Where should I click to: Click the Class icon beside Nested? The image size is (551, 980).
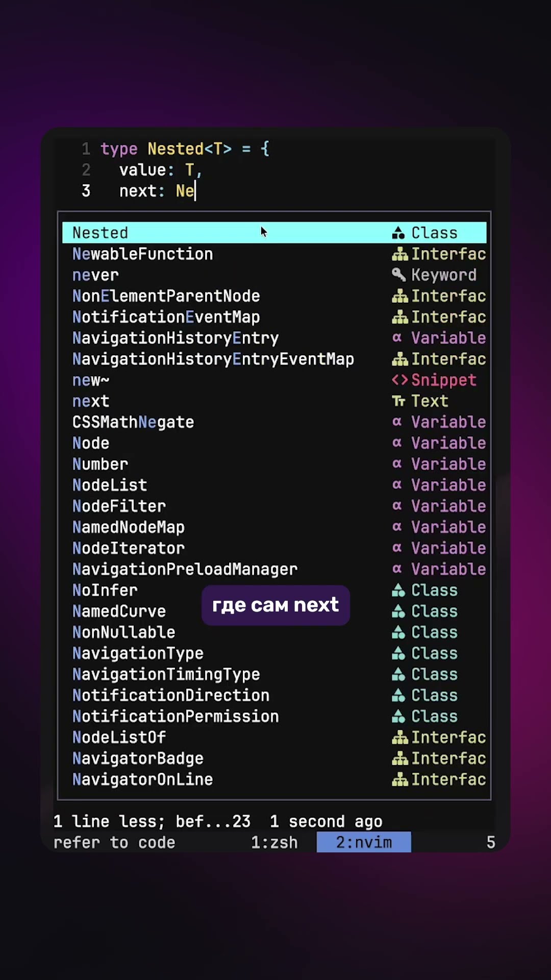point(398,233)
